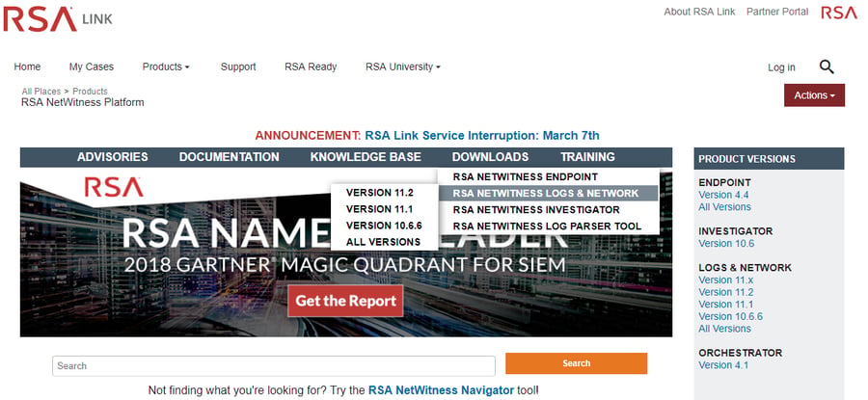Click the orange Search button
Image resolution: width=868 pixels, height=400 pixels.
[x=577, y=363]
